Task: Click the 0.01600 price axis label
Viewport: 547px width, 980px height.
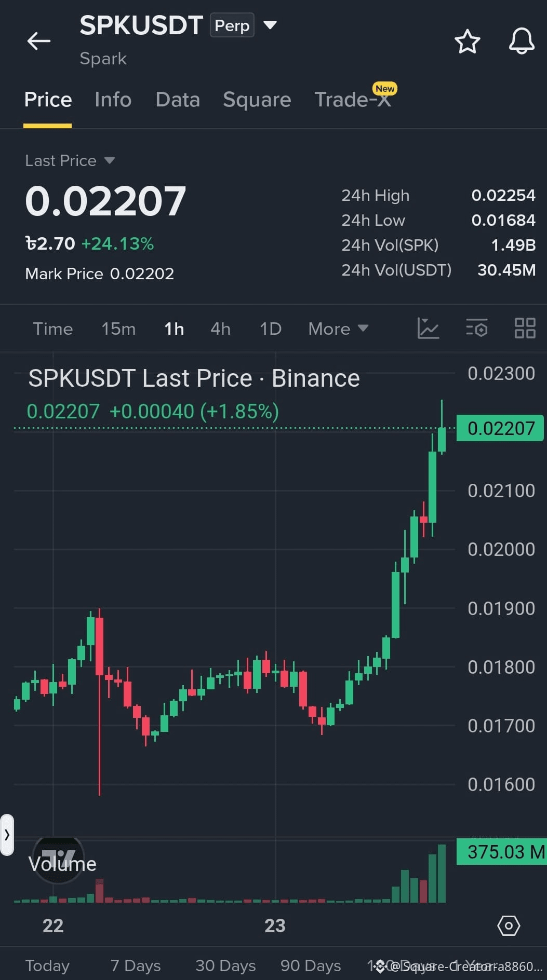Action: (x=501, y=784)
